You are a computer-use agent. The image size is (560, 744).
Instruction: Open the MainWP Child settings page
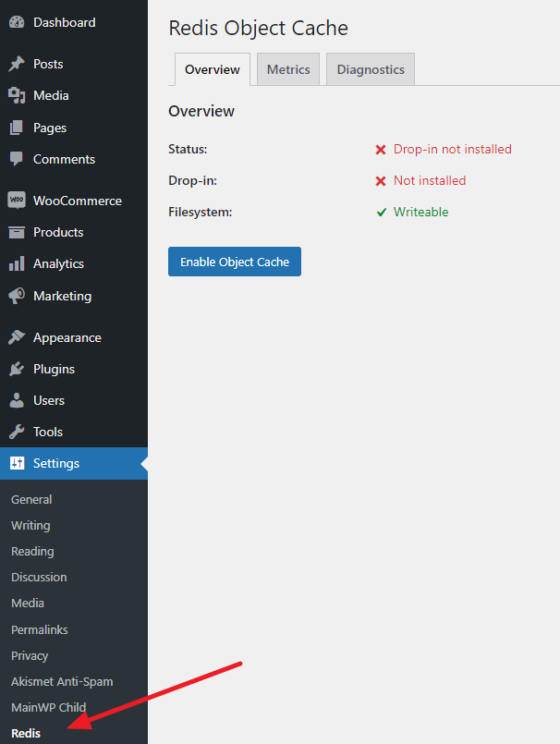tap(48, 707)
